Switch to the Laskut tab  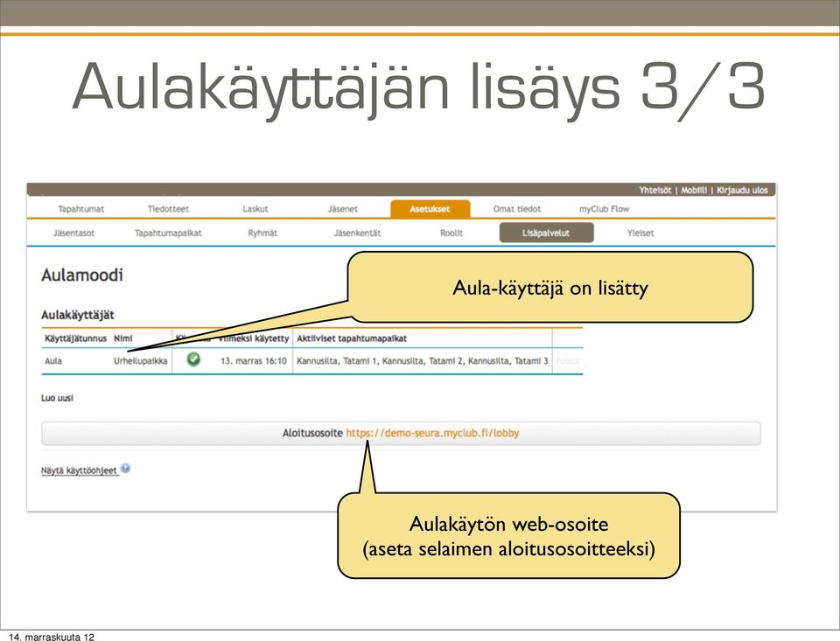click(255, 209)
